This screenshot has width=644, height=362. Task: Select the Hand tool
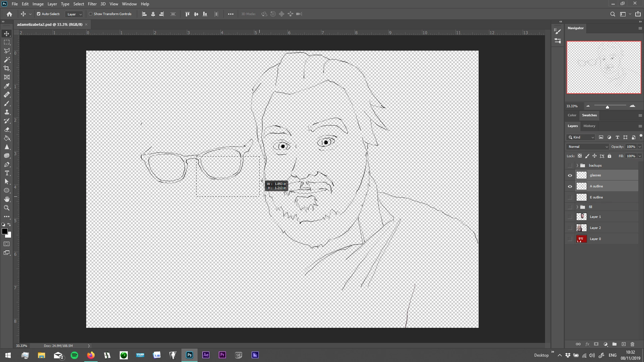7,199
